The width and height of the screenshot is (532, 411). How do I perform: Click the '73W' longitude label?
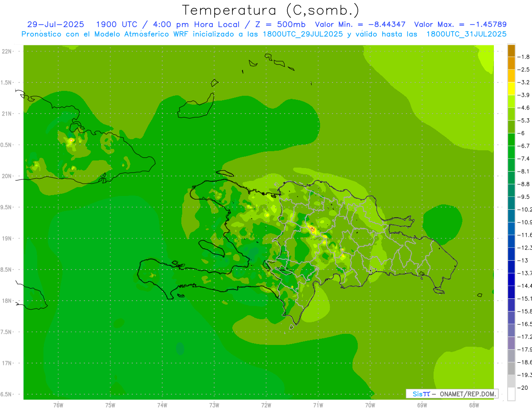(214, 405)
